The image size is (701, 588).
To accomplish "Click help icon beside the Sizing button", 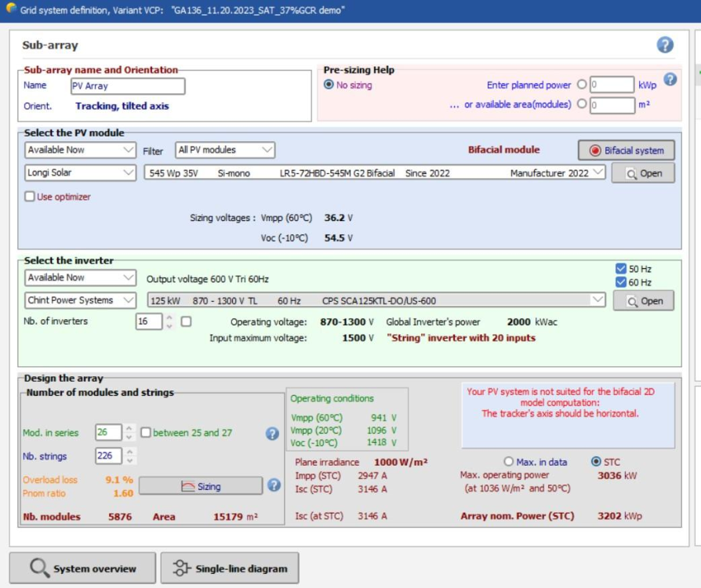I will pyautogui.click(x=274, y=485).
